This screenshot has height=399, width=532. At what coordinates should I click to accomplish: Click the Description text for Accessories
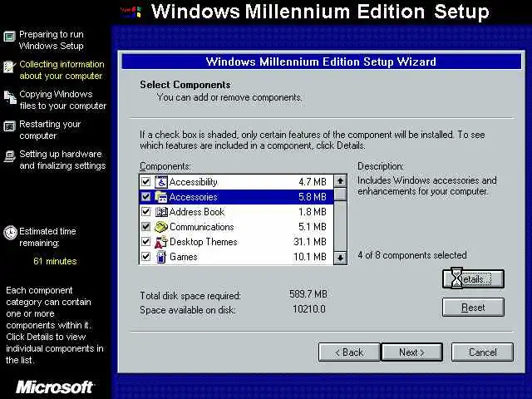426,185
